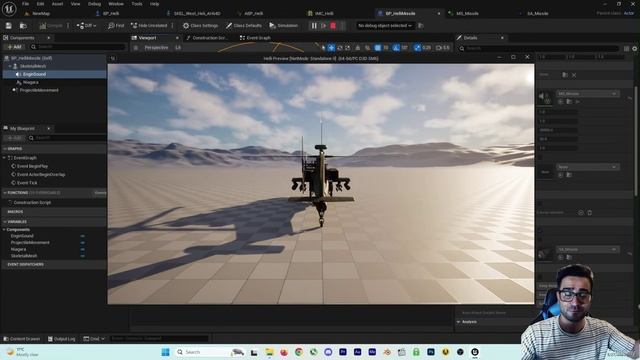Viewport: 640px width, 360px height.
Task: Click Browse to asset icon beside the save icon
Action: 23,26
